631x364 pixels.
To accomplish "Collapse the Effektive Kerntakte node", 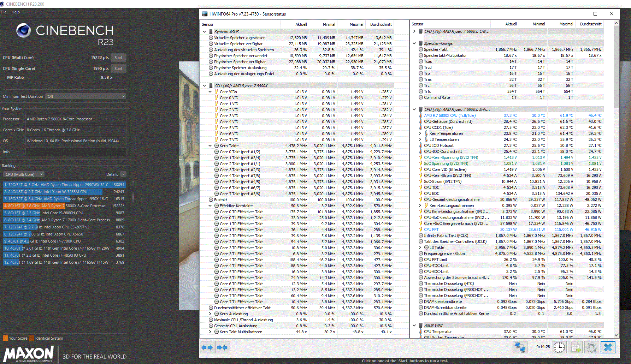I will 210,206.
